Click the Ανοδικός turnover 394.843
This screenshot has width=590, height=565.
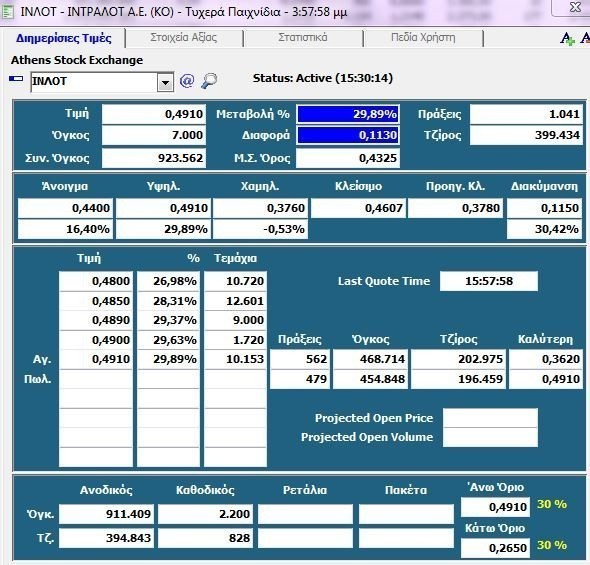tap(106, 538)
